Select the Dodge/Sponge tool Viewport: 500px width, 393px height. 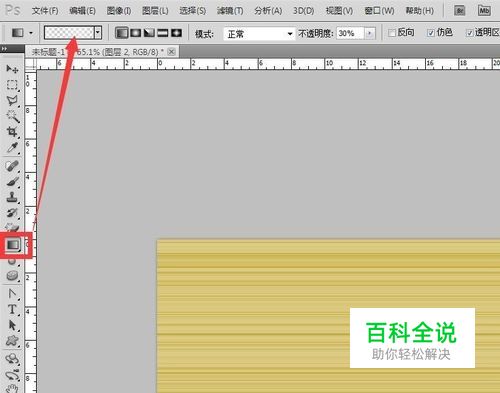click(12, 276)
